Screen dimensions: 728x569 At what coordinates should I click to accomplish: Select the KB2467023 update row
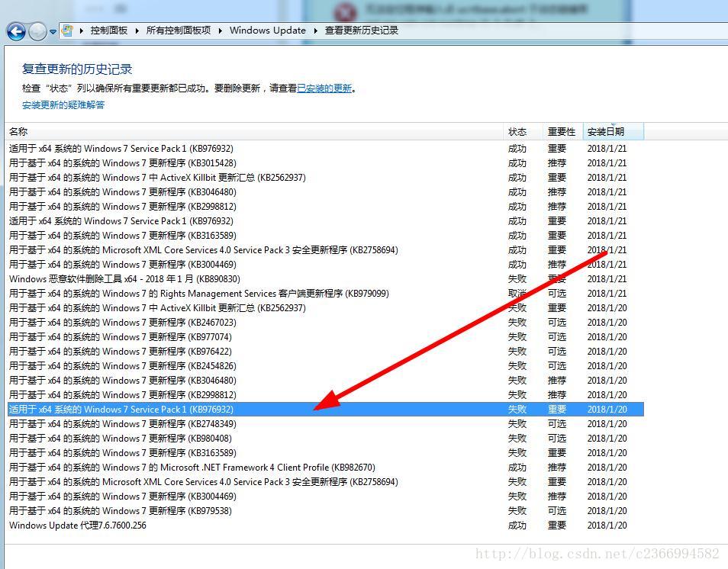(324, 322)
